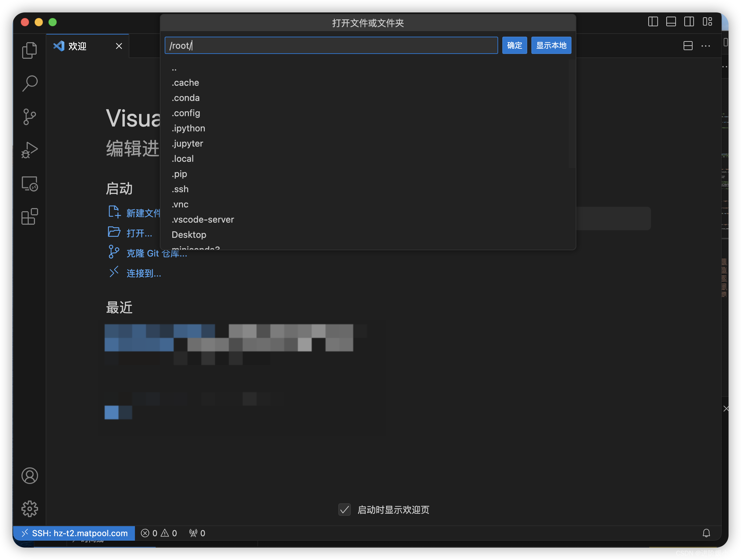Image resolution: width=741 pixels, height=560 pixels.
Task: Click the 新建文件 link
Action: coord(134,213)
